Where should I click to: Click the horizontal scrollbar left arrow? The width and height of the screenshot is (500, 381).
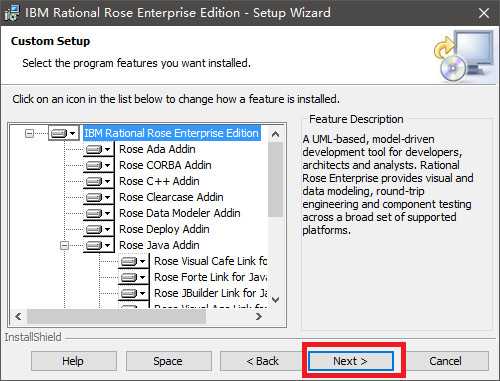click(18, 316)
